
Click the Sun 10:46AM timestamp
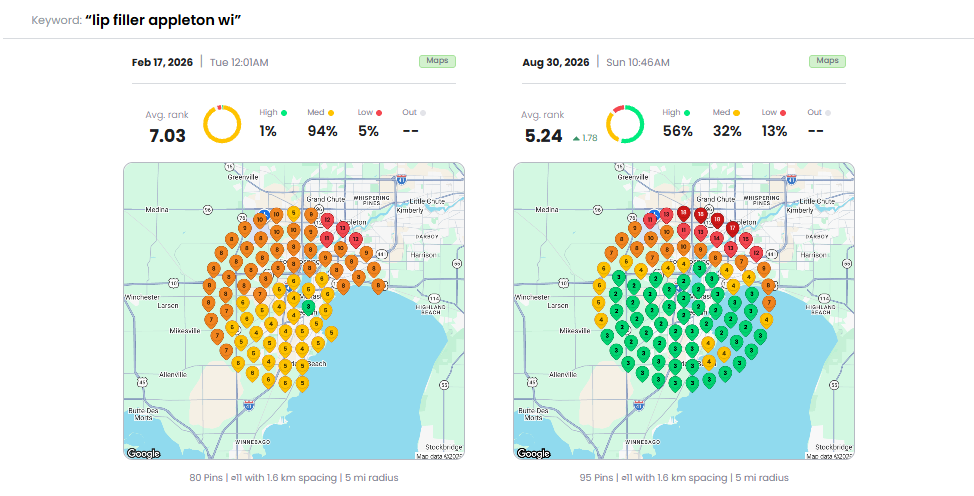[638, 62]
